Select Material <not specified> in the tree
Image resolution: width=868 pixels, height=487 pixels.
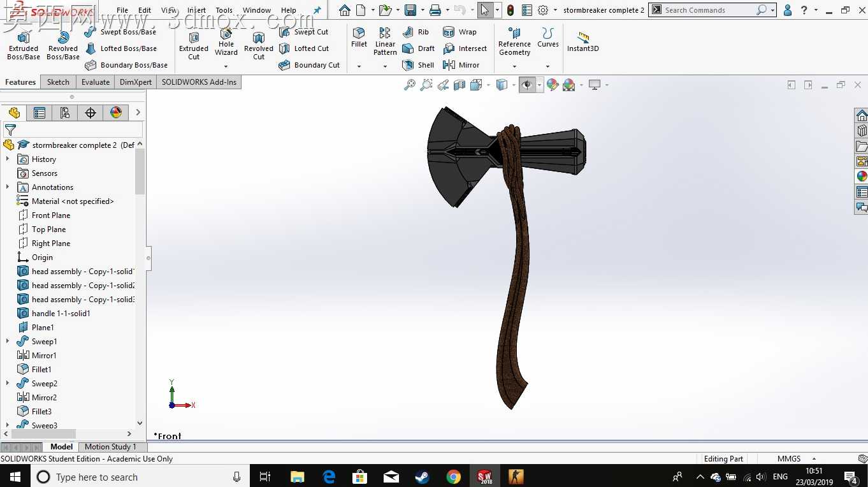click(65, 201)
